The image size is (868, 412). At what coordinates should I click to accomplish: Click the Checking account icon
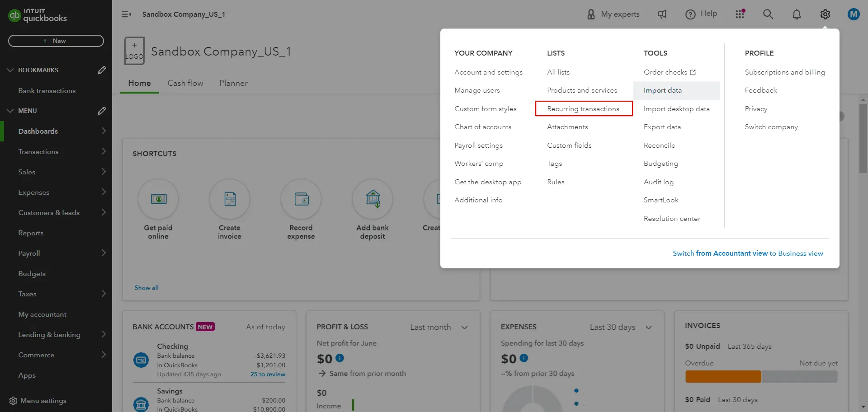141,360
